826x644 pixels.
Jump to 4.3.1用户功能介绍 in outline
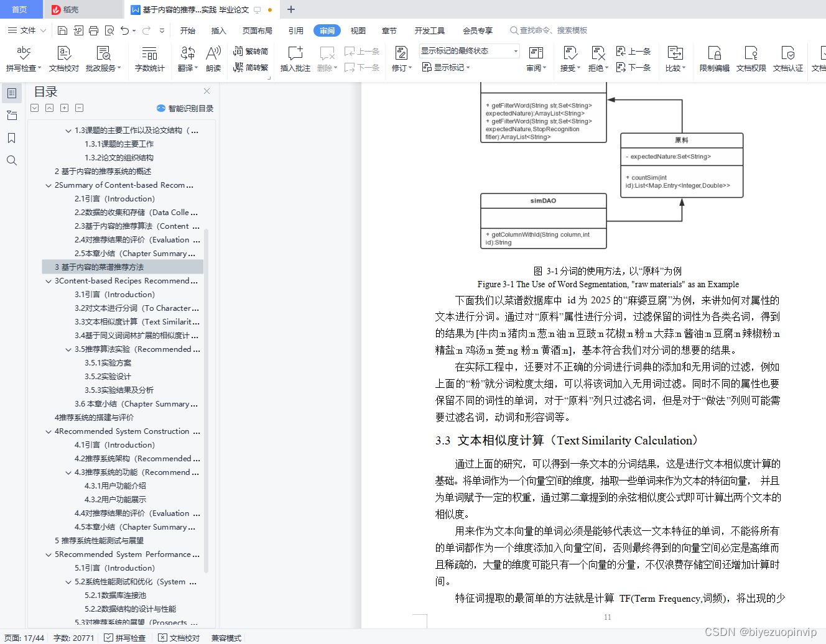pos(115,486)
